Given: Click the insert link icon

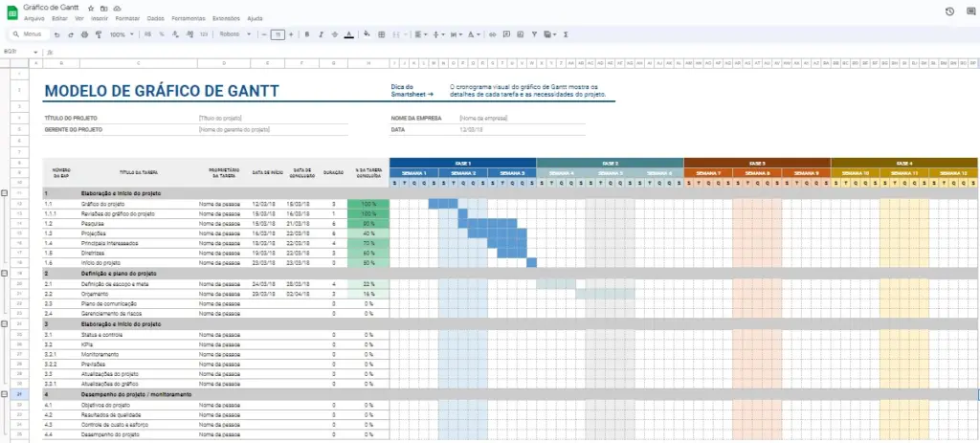Looking at the screenshot, I should click(x=493, y=34).
